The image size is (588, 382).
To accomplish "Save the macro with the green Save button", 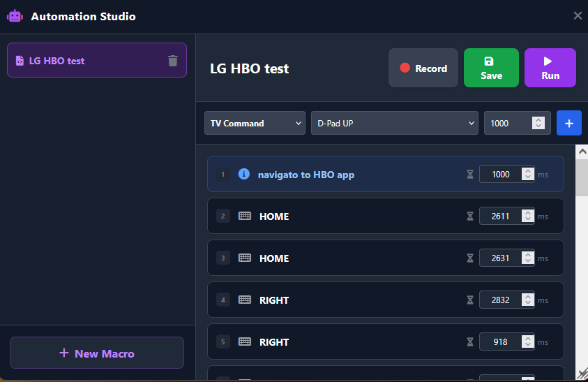I will [491, 68].
